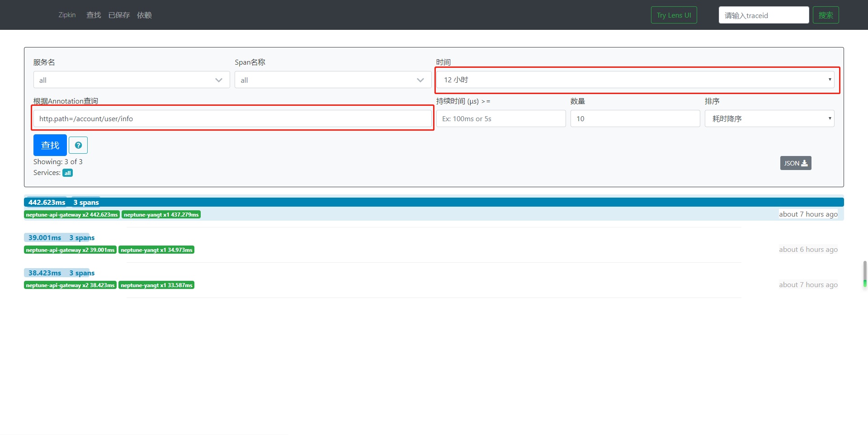Open the 查找 menu in the navbar

pos(94,15)
